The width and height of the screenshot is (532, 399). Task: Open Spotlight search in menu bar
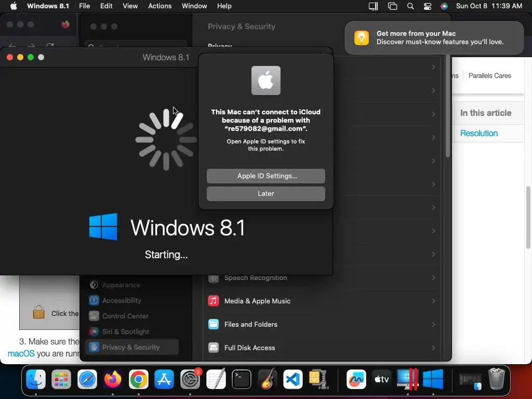(x=410, y=6)
